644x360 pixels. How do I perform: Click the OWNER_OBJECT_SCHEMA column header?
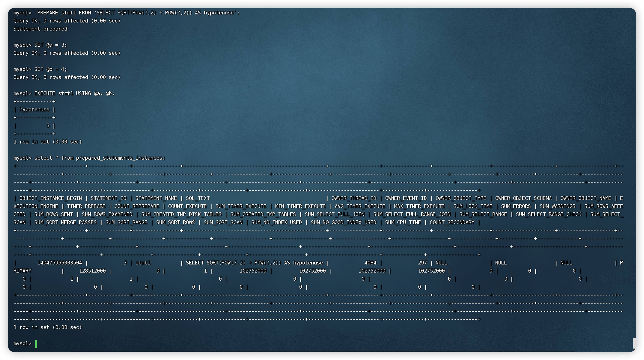tap(523, 198)
